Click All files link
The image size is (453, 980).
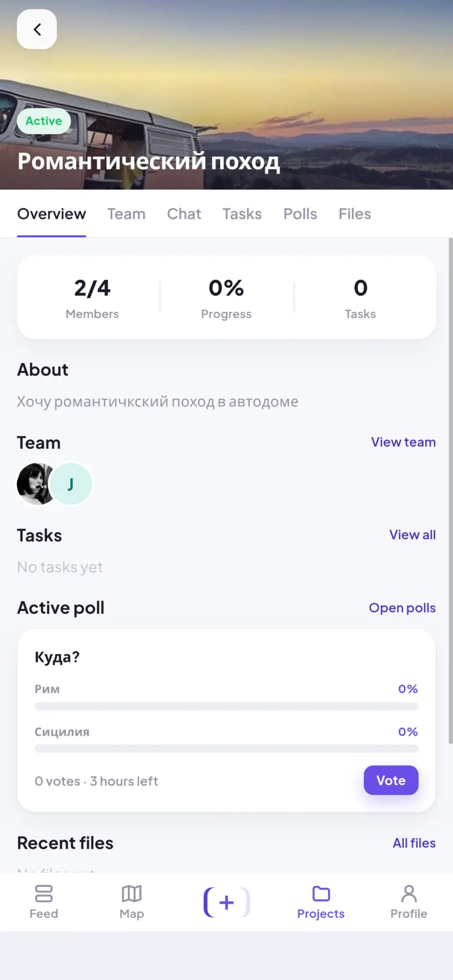414,843
